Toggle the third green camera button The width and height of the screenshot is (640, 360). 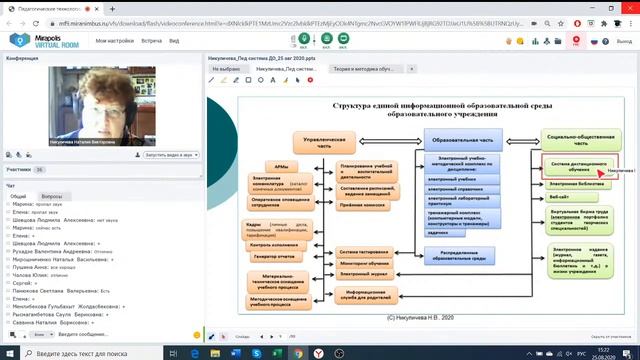343,38
